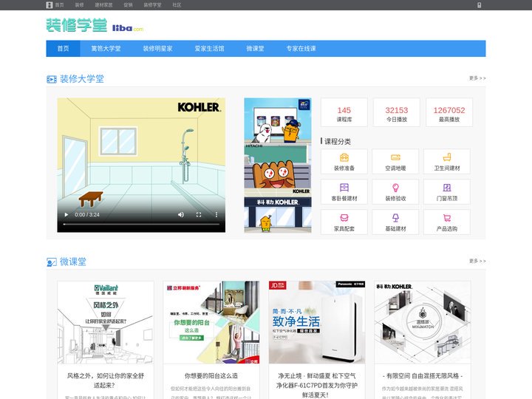Viewport: 532px width, 399px height.
Task: Open the 客卧餐建材 category
Action: pyautogui.click(x=344, y=191)
